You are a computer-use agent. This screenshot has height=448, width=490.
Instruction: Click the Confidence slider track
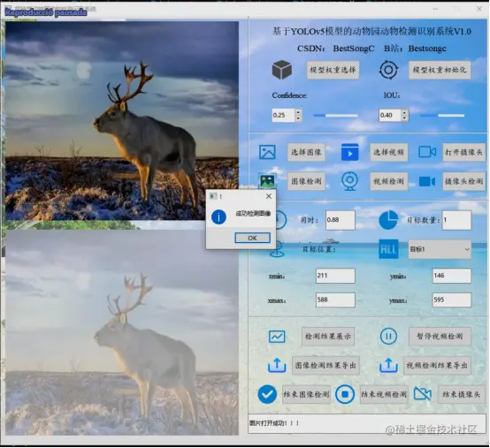pyautogui.click(x=335, y=116)
